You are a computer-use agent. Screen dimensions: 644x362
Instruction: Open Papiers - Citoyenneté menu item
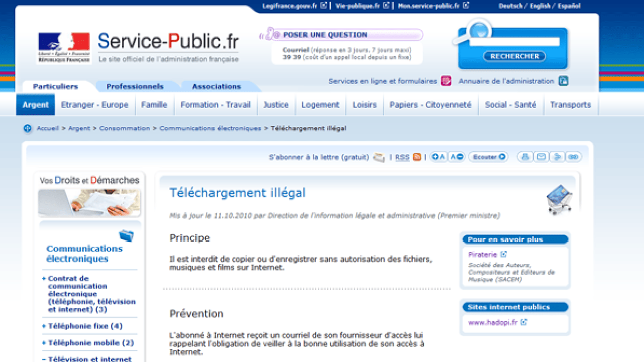pos(430,105)
